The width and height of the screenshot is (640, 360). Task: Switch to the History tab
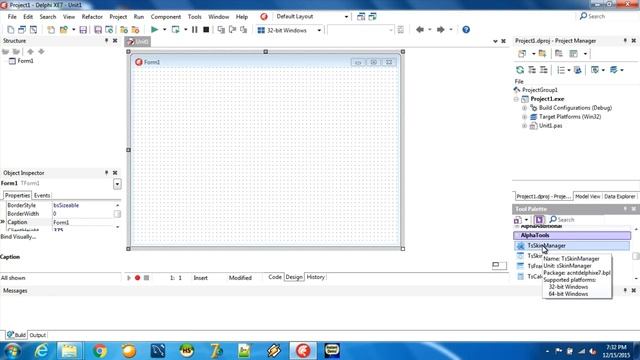[316, 277]
